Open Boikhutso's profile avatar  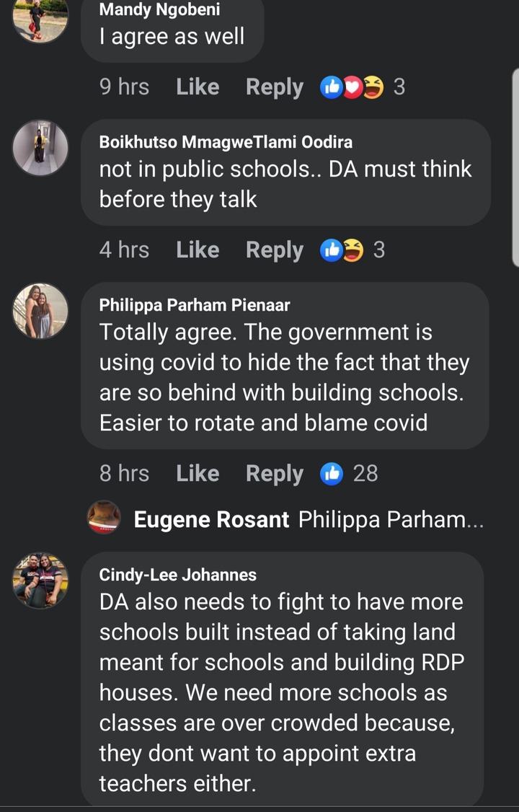pyautogui.click(x=40, y=148)
